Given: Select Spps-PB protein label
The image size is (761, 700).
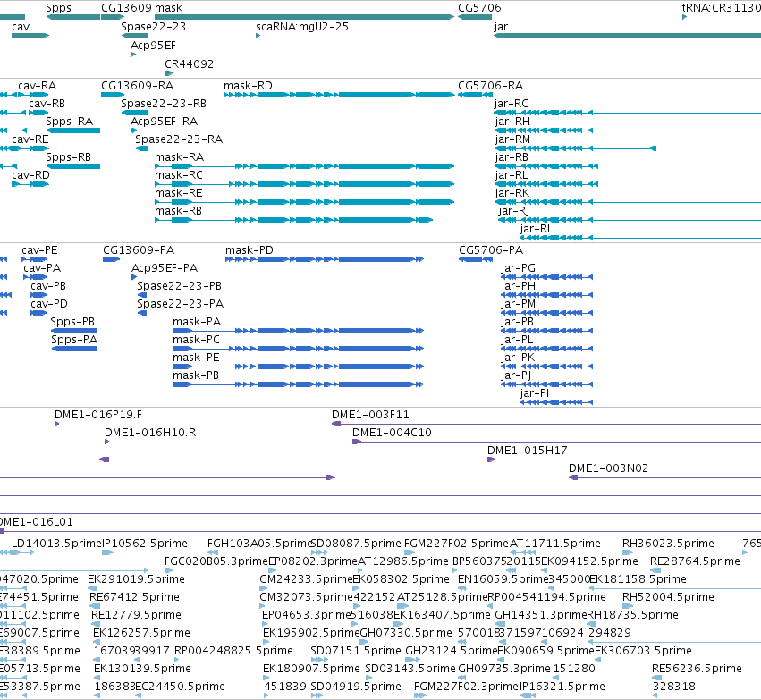Looking at the screenshot, I should click(x=72, y=322).
